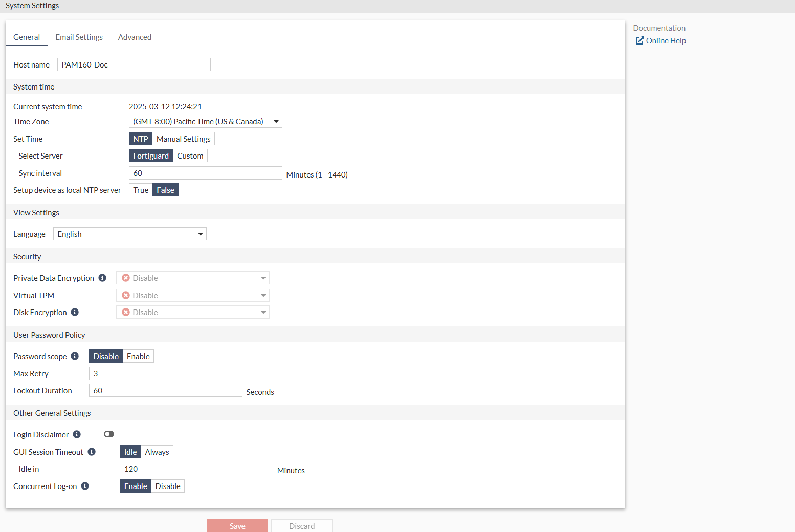795x532 pixels.
Task: Click the Login Disclaimer info icon
Action: 77,434
